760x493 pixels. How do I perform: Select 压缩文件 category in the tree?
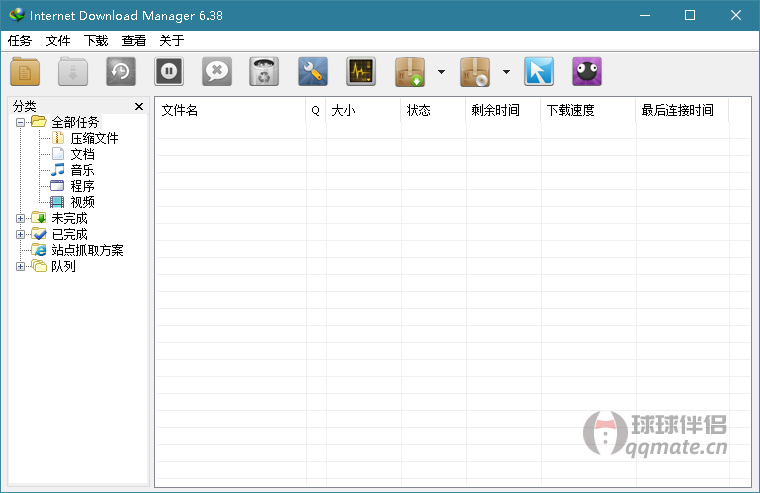(x=94, y=138)
